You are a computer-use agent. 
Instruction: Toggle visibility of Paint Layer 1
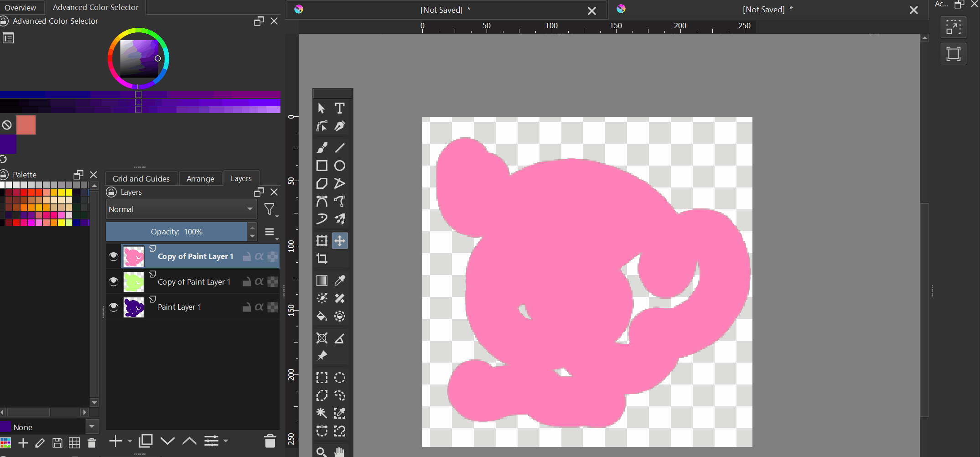[114, 307]
